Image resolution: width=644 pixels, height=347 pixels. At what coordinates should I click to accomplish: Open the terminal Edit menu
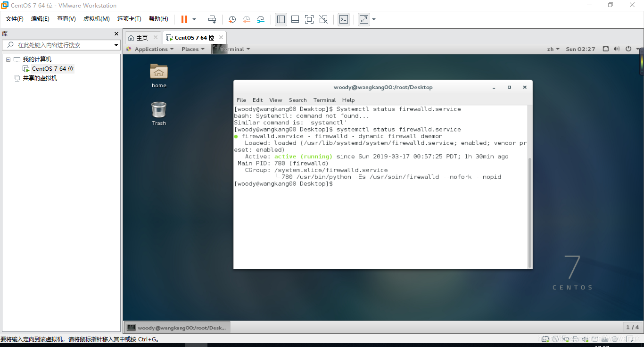(257, 100)
